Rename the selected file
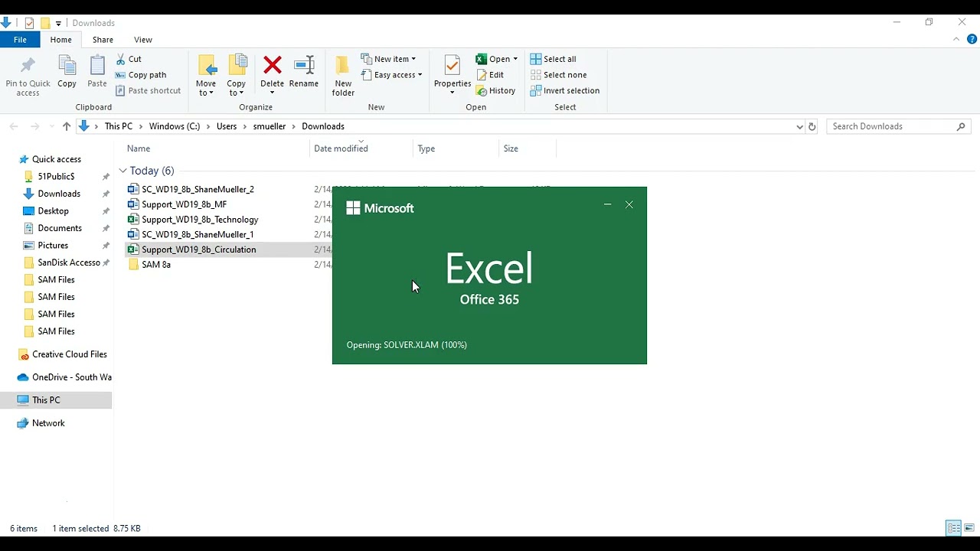 [304, 72]
